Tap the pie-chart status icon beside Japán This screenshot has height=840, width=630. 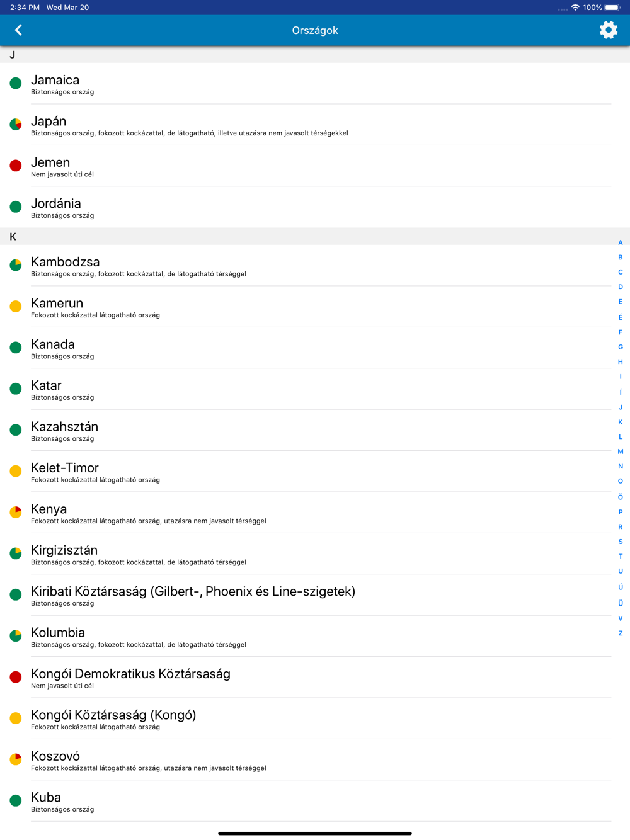[16, 124]
